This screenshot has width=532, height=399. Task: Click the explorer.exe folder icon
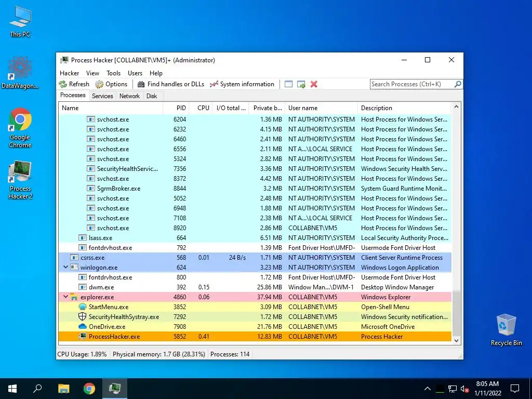pos(74,297)
